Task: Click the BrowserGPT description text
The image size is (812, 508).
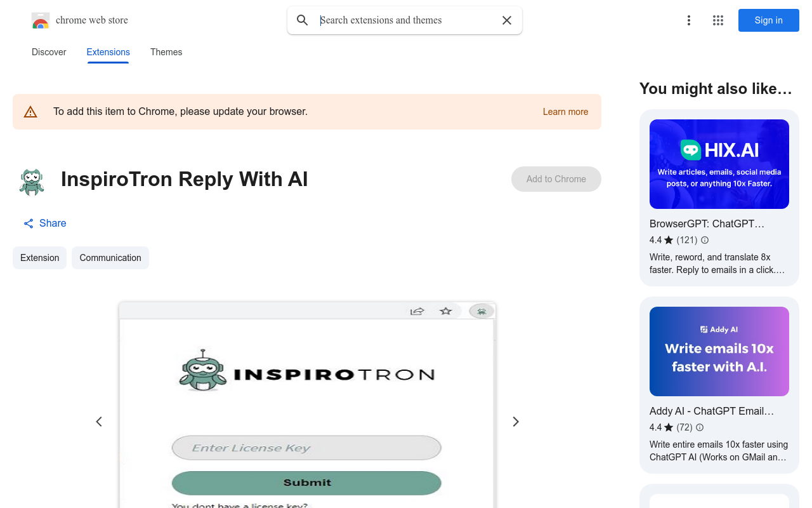Action: pyautogui.click(x=717, y=264)
